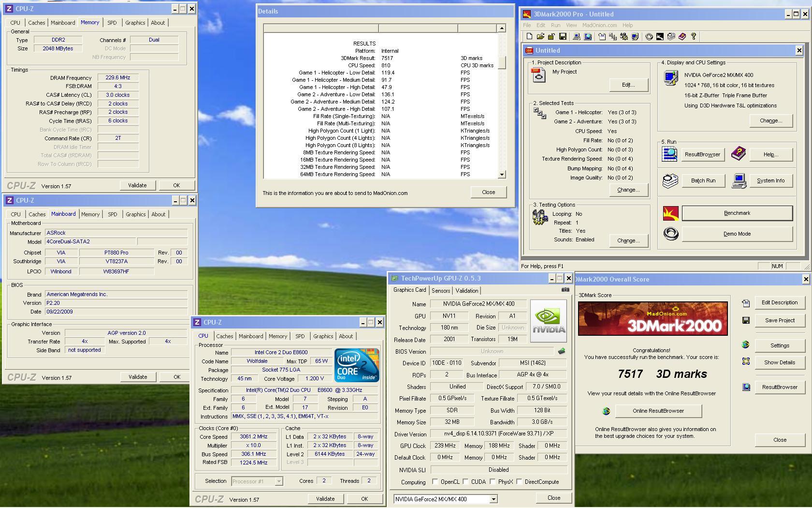Click the icon beside Edit Description button
The width and height of the screenshot is (812, 508).
pos(746,303)
